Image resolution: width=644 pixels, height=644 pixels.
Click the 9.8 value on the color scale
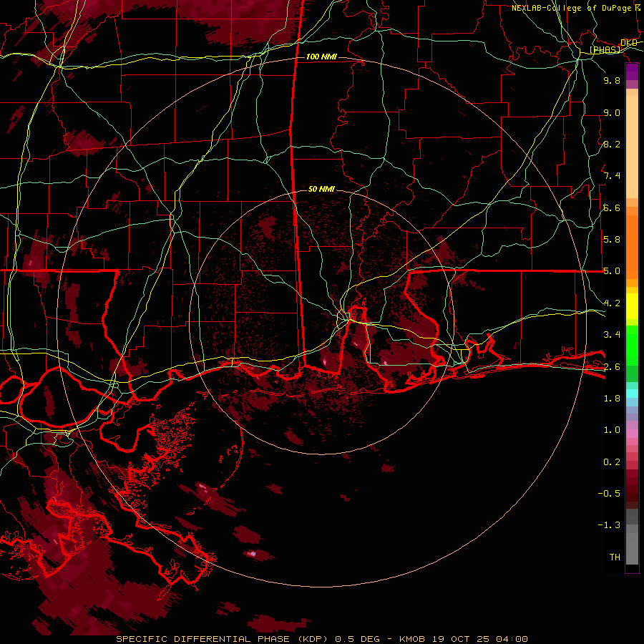[x=612, y=80]
